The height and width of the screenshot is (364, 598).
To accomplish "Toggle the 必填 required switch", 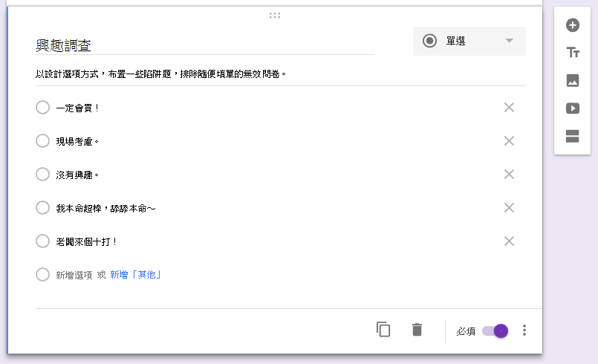I will (x=495, y=331).
